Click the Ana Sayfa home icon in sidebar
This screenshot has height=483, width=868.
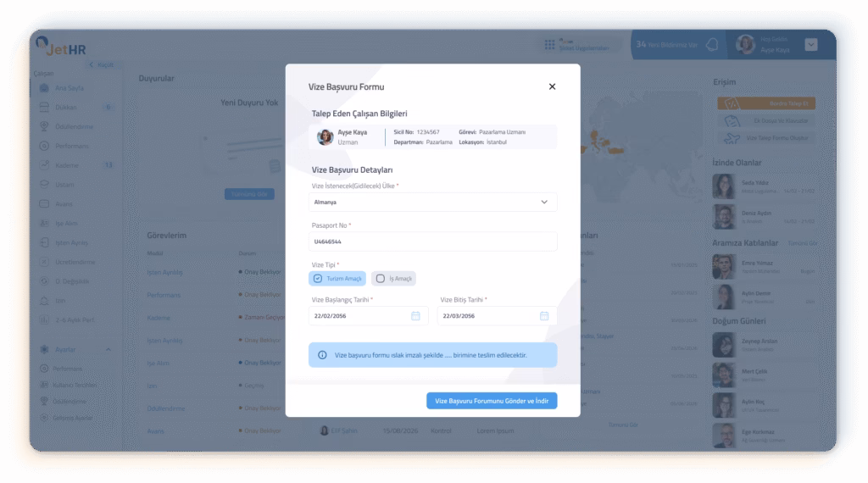45,88
